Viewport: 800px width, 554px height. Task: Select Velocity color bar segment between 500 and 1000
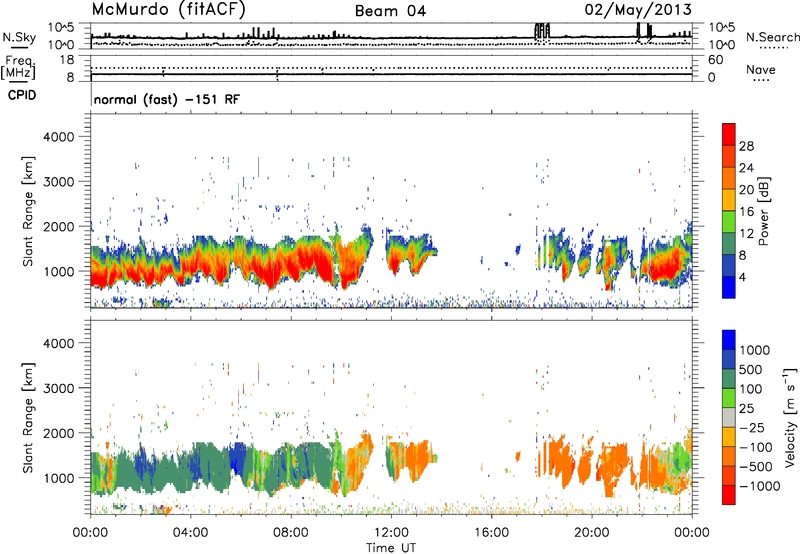729,360
